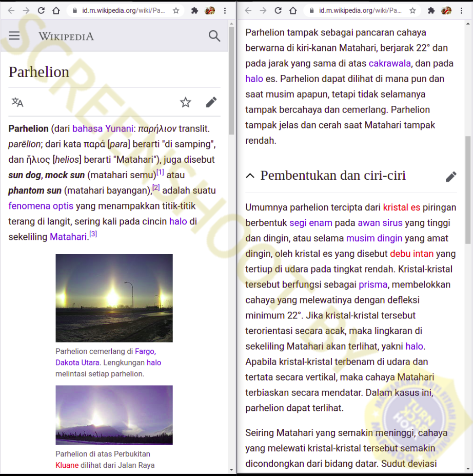473x476 pixels.
Task: Follow the halo link after 'terlihat, yakni'
Action: [x=414, y=347]
